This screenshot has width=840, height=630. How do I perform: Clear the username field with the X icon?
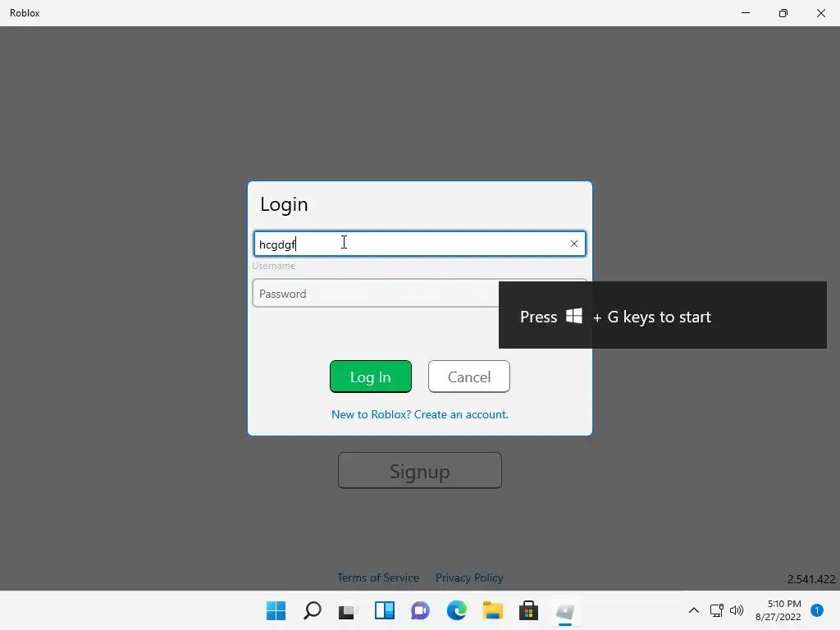(x=573, y=244)
